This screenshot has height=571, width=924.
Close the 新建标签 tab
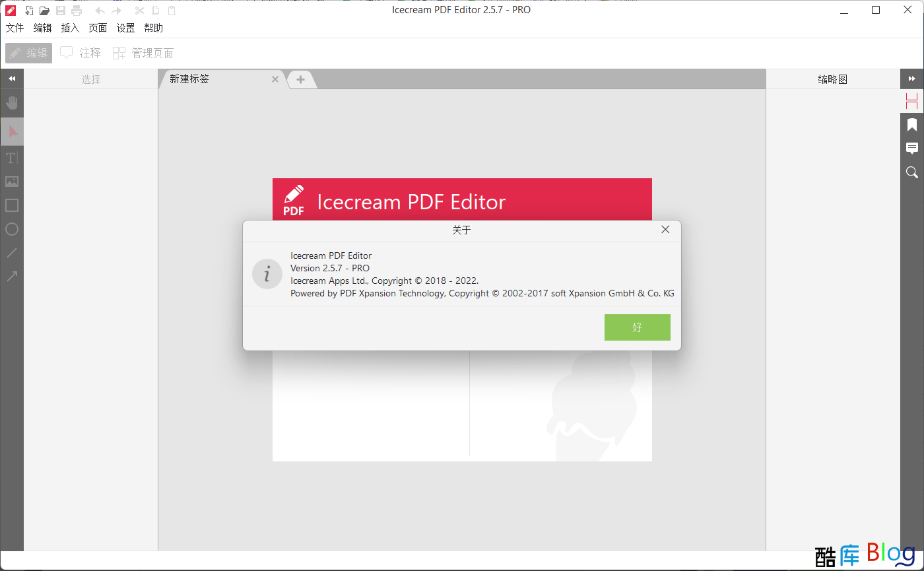click(275, 79)
